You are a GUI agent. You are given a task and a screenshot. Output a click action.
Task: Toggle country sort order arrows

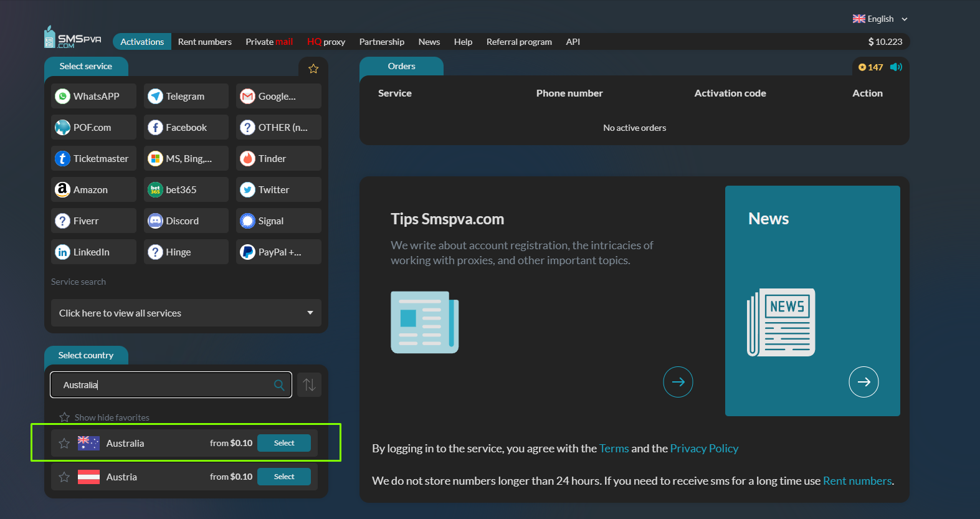309,385
